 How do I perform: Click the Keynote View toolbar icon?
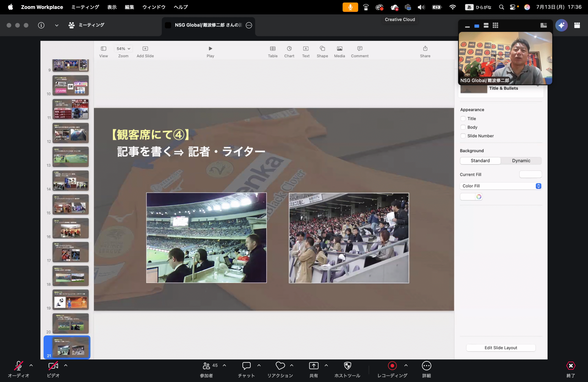[x=104, y=49]
